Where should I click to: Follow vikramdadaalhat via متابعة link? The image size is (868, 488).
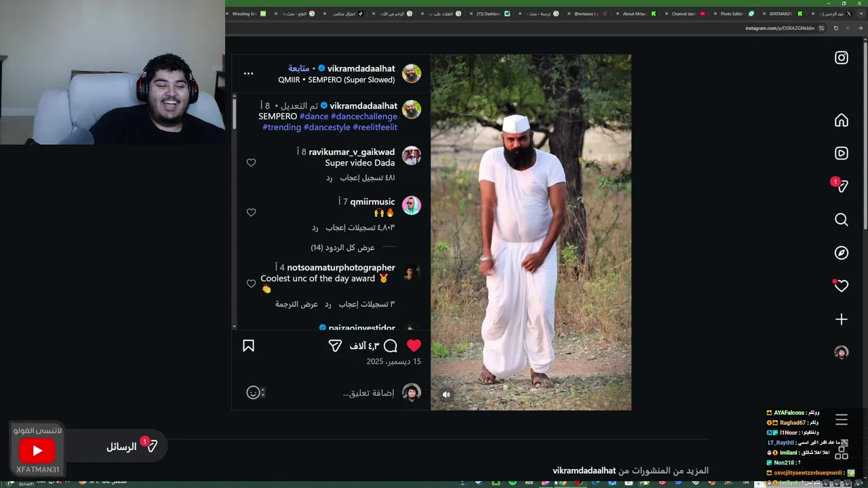click(x=298, y=68)
